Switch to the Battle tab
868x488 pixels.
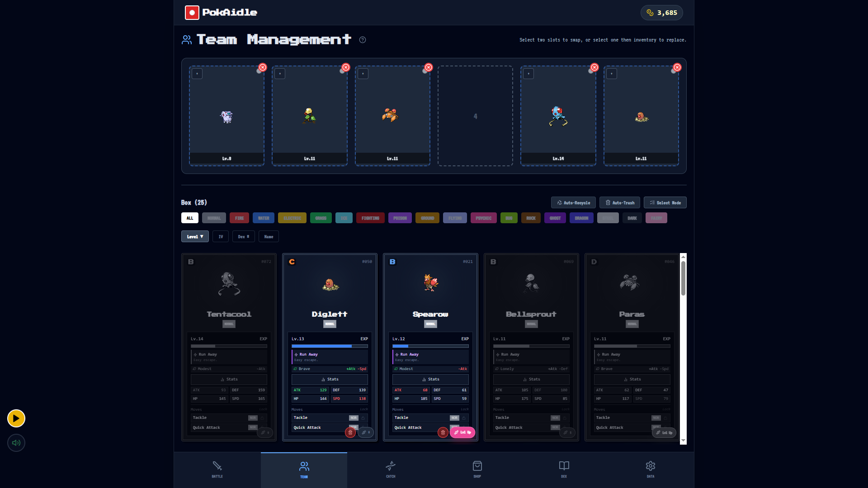[217, 469]
